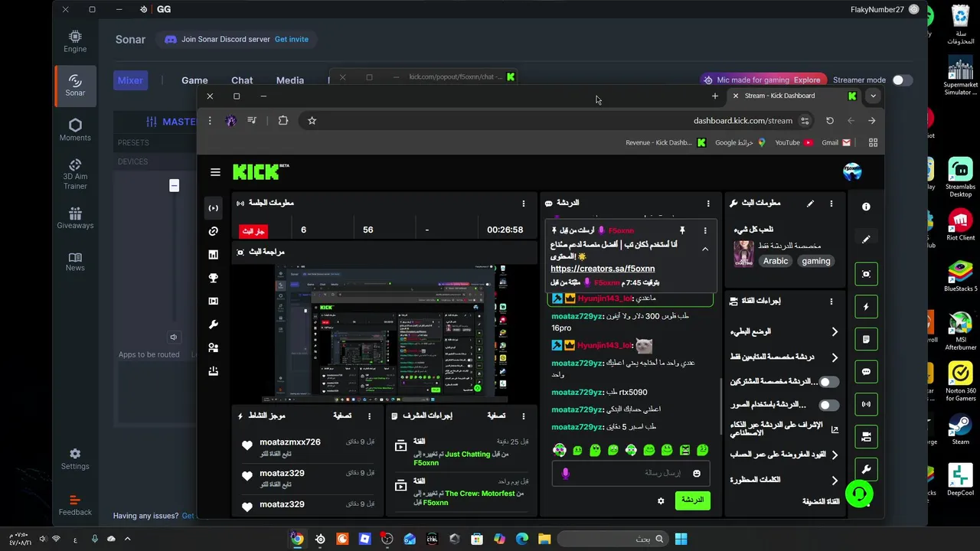Click the green headset support button

pos(860,494)
